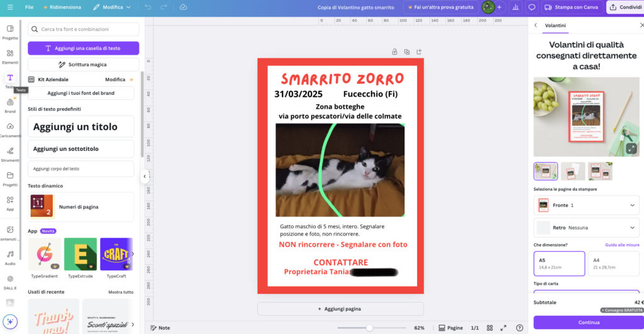Open the Brand sidebar panel
This screenshot has height=334, width=644.
[x=10, y=106]
